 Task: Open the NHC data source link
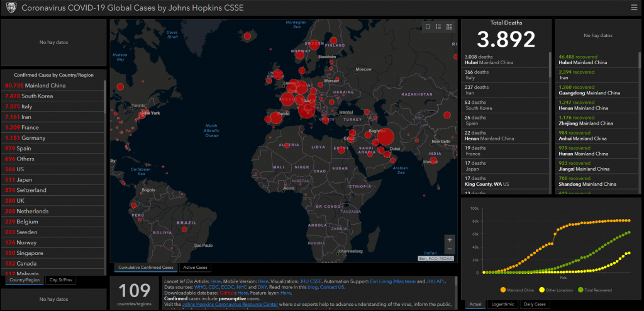point(241,287)
